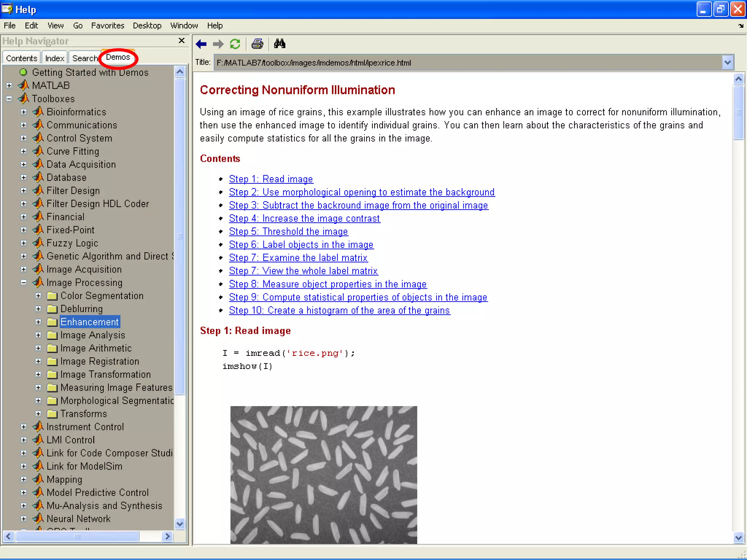Close the Help Navigator pane

click(x=182, y=40)
